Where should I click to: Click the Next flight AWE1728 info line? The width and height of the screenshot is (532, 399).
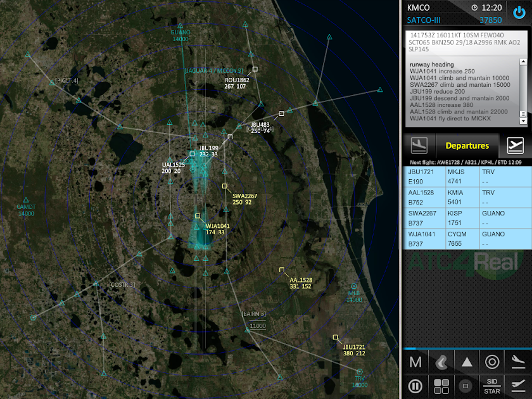[465, 163]
